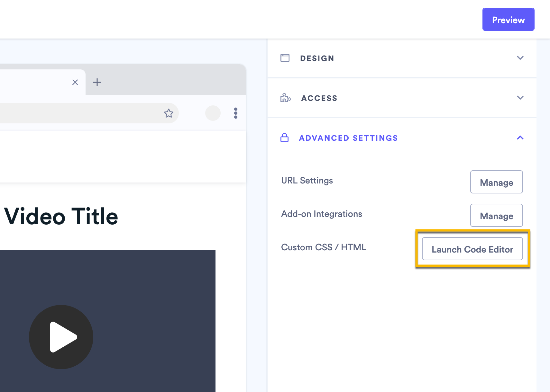
Task: Collapse the ADVANCED SETTINGS section
Action: [x=520, y=138]
